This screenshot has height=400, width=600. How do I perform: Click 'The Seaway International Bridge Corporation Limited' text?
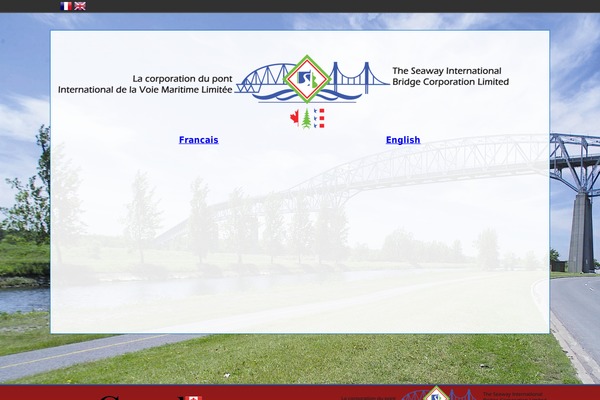pyautogui.click(x=450, y=76)
